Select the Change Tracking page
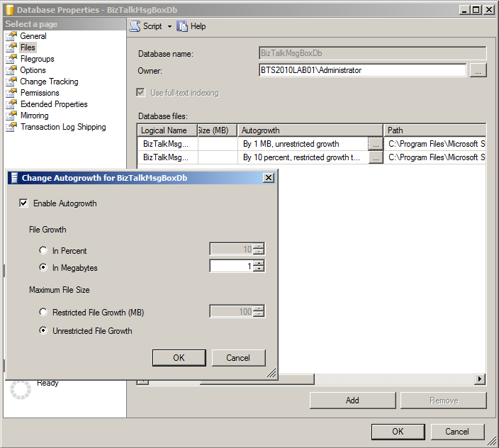The width and height of the screenshot is (499, 448). [x=49, y=82]
